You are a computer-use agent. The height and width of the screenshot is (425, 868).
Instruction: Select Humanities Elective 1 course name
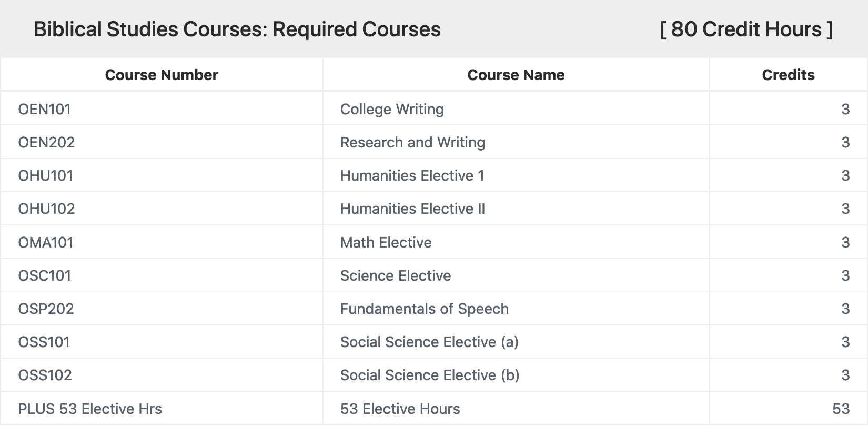tap(412, 175)
